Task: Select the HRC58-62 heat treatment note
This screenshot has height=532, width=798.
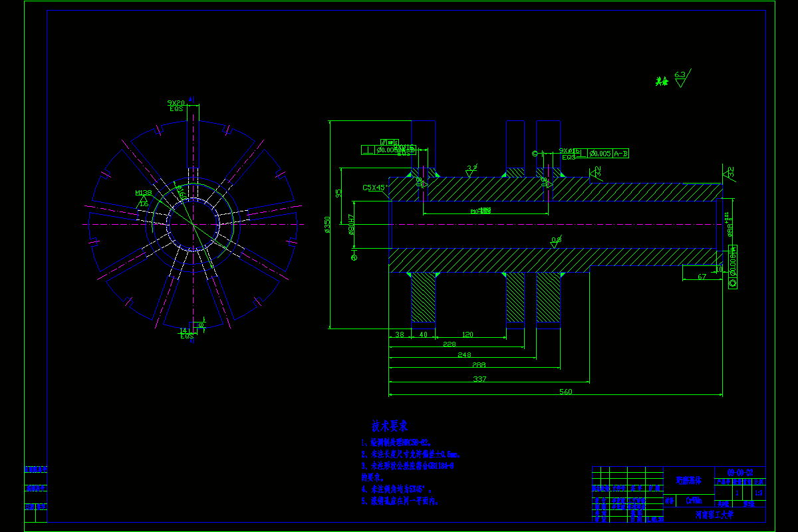Action: click(x=396, y=442)
